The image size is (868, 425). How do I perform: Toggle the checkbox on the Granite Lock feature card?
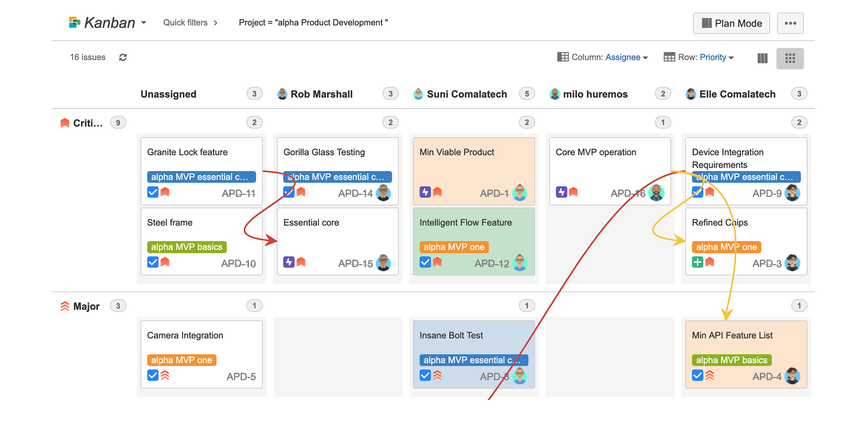tap(152, 192)
